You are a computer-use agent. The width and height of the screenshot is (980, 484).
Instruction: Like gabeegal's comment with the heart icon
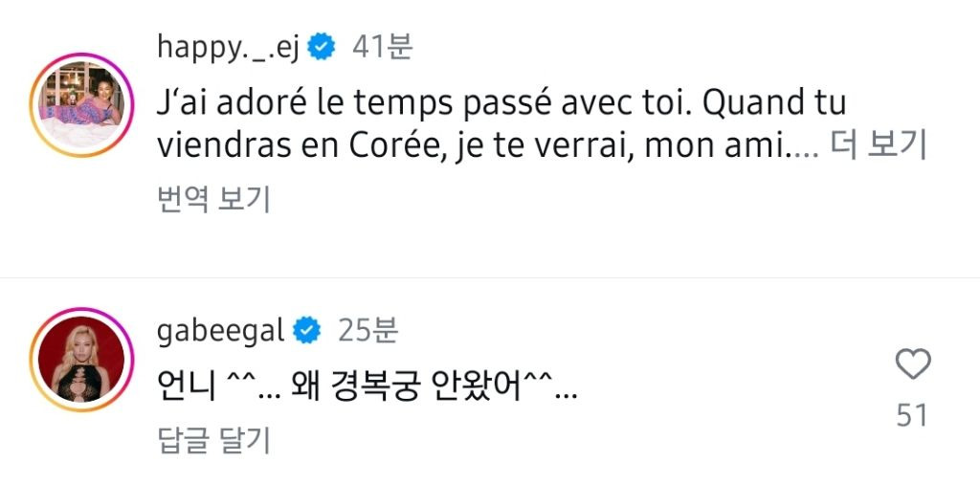coord(912,365)
